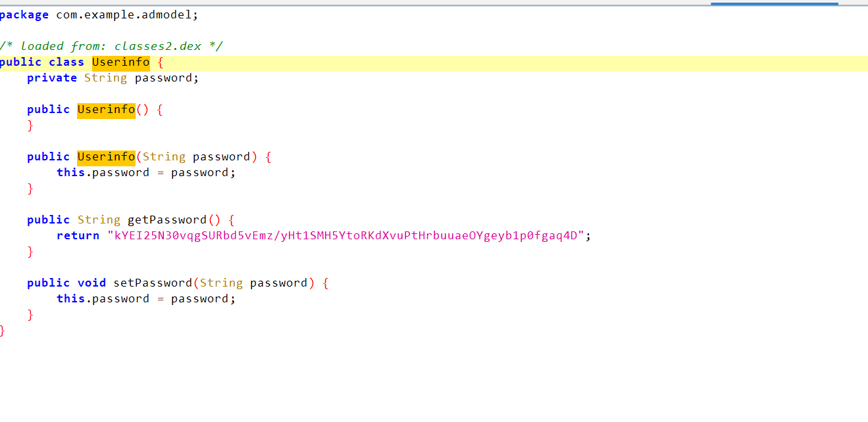The height and width of the screenshot is (422, 868).
Task: Click the getPassword method name
Action: 167,220
